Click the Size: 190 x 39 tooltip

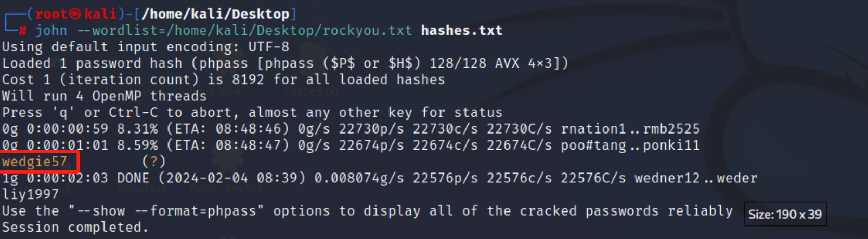(x=785, y=214)
